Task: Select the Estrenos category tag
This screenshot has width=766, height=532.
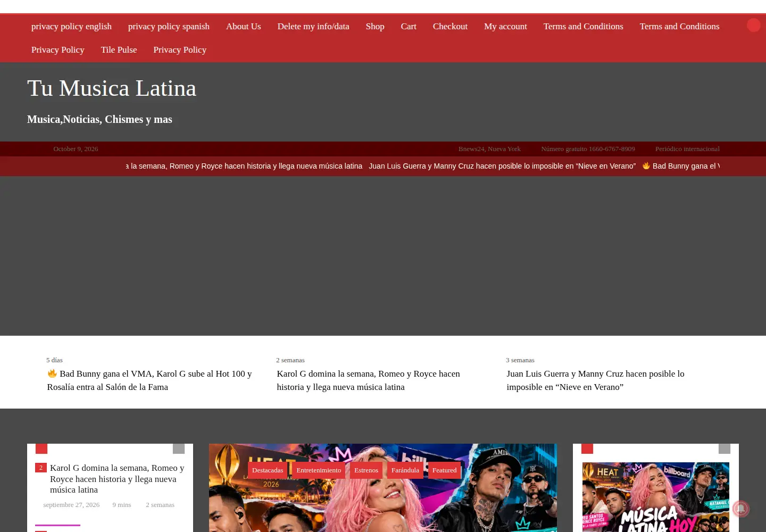Action: [366, 470]
